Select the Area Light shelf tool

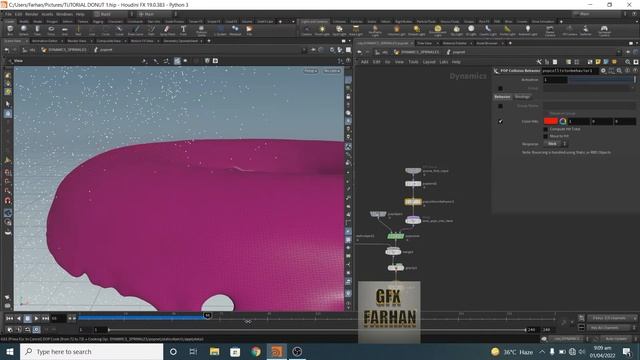point(356,30)
